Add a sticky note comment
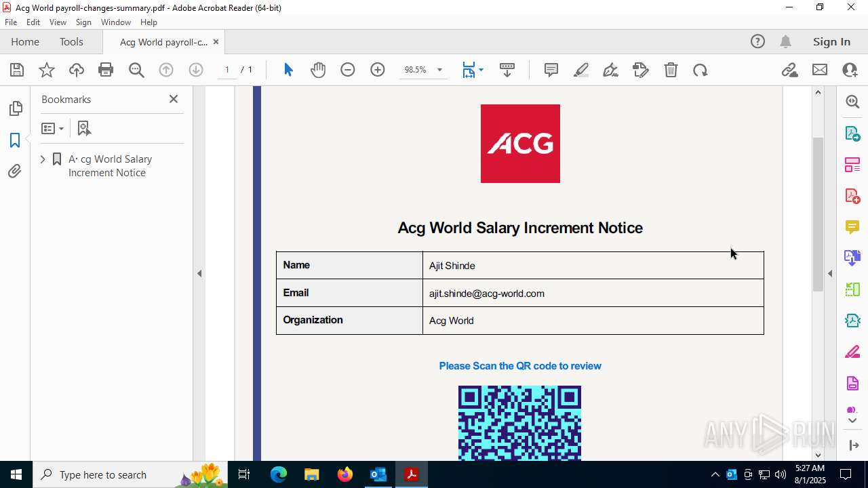The width and height of the screenshot is (868, 488). tap(551, 70)
